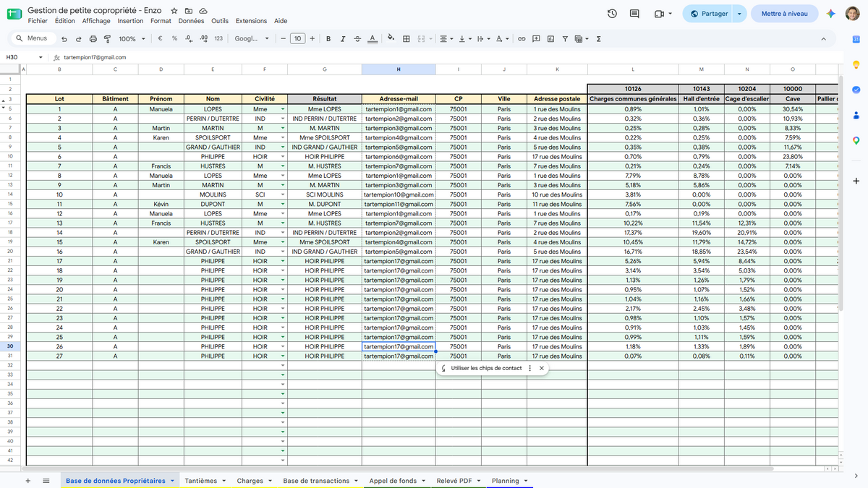Open the version history clock icon
The image size is (868, 488).
click(x=613, y=14)
